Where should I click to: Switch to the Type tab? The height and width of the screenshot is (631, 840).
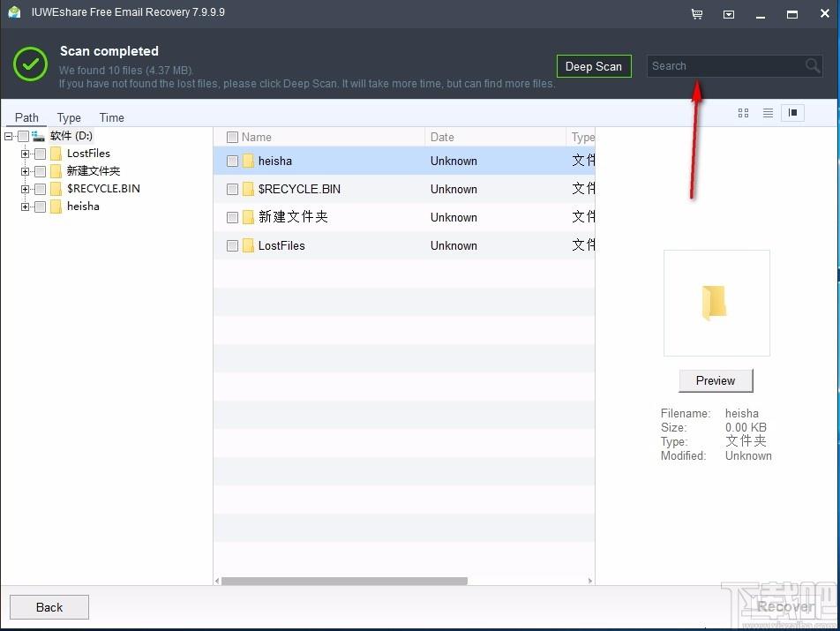[x=69, y=117]
